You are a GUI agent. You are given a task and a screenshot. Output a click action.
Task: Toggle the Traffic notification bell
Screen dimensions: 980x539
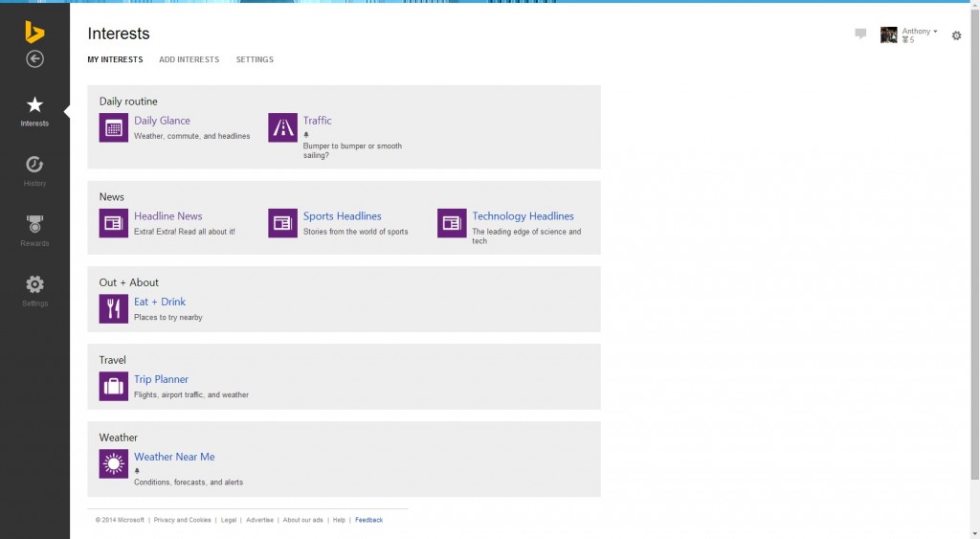[306, 134]
